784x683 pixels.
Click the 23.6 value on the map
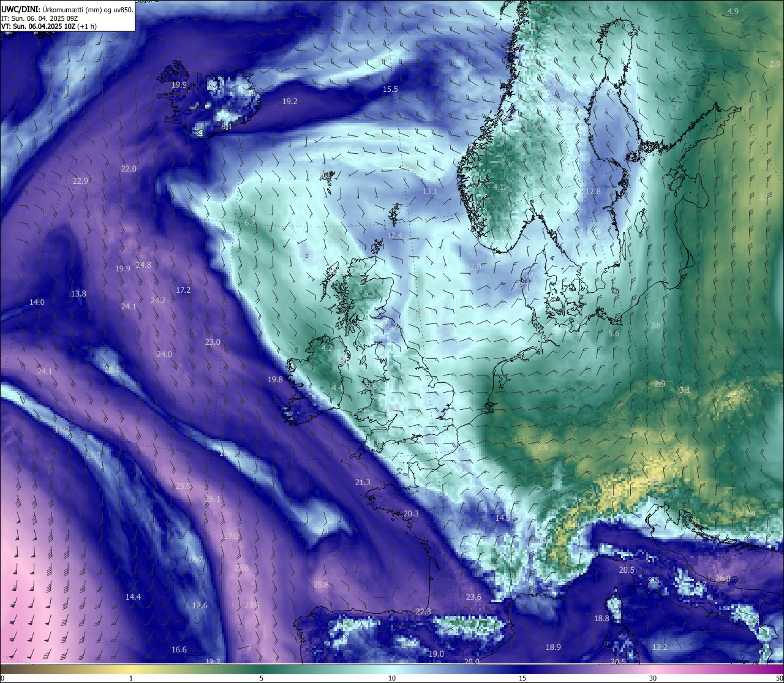[x=473, y=597]
